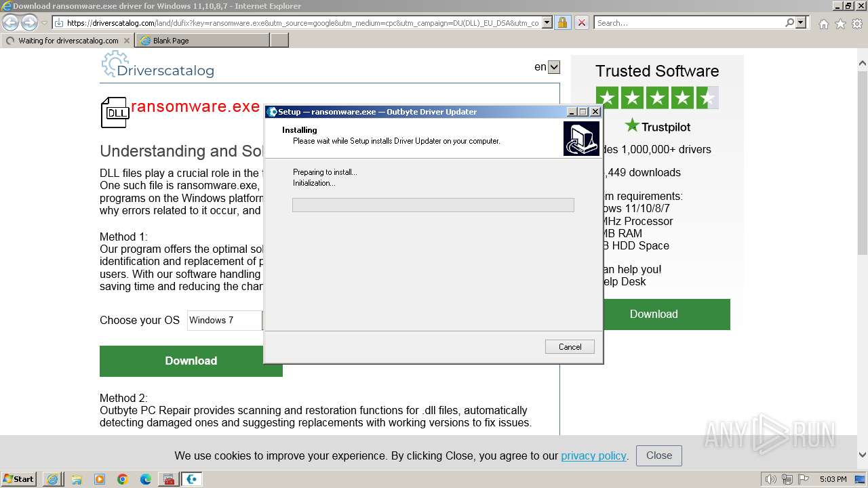Select the Outbyte Driver Updater taskbar item
Viewport: 868px width, 488px height.
(x=192, y=479)
